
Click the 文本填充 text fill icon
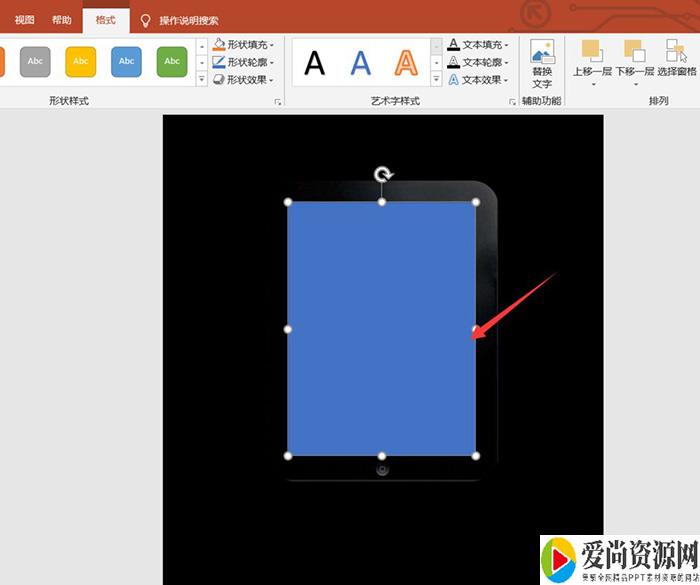click(454, 45)
